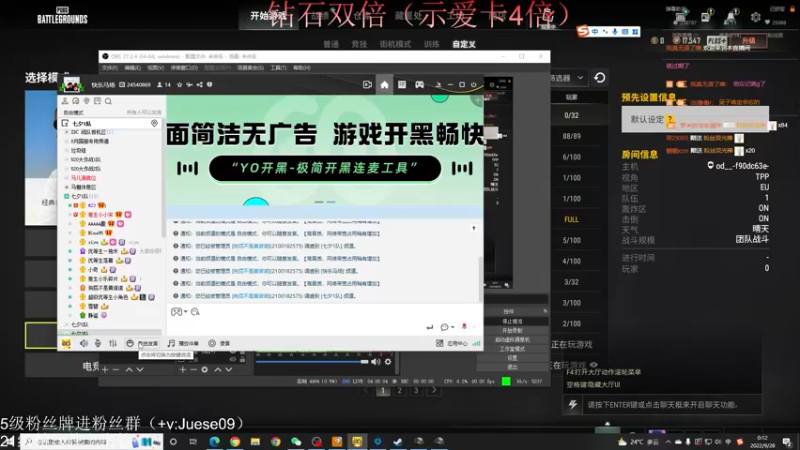
Task: Adjust the OBS blue volume slider
Action: tap(312, 362)
